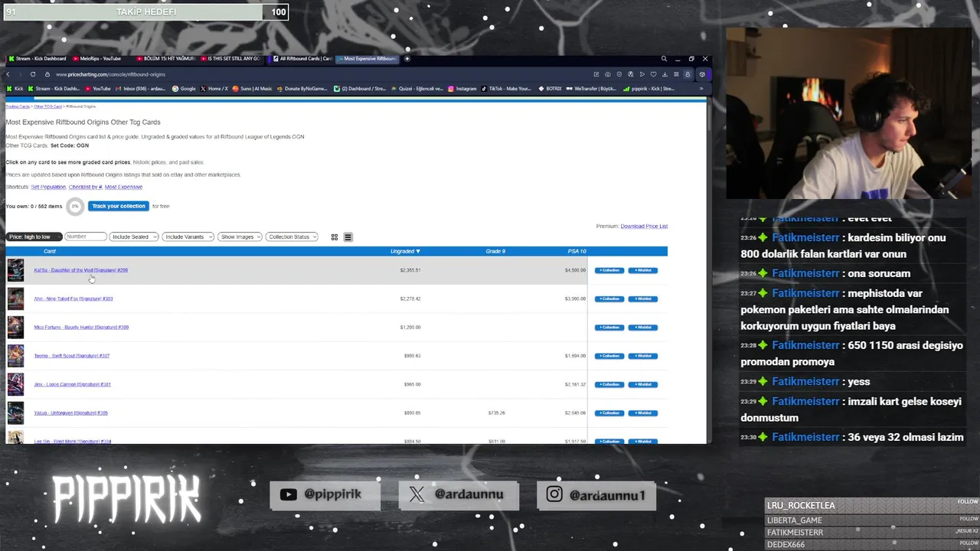Click Kai'Sa ungraded price $2,355.51
Screen dimensions: 980x551
(410, 270)
